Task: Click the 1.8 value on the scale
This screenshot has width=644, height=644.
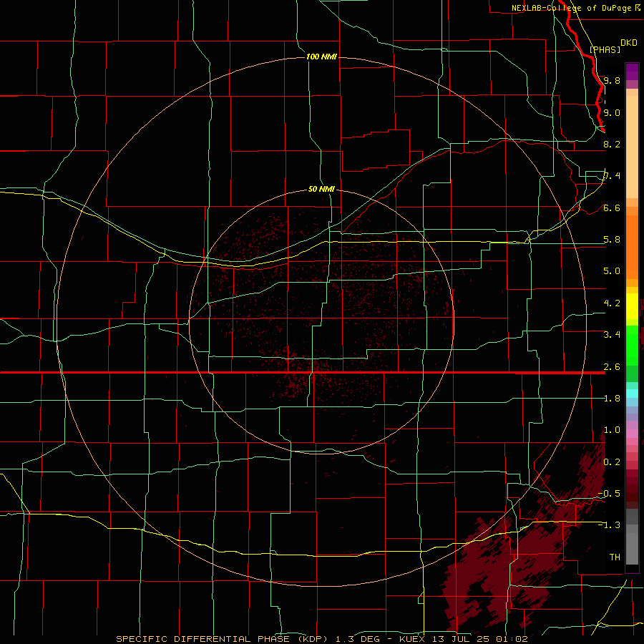Action: [612, 399]
